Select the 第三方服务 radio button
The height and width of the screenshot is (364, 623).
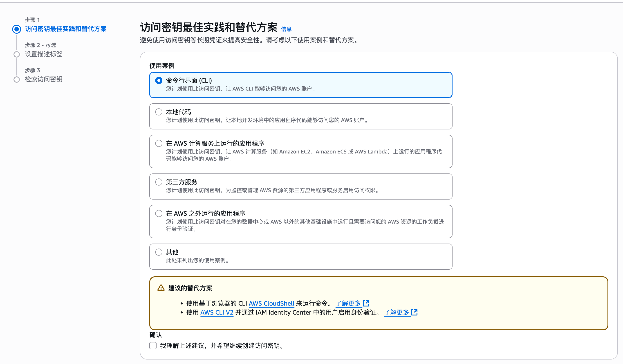click(159, 182)
